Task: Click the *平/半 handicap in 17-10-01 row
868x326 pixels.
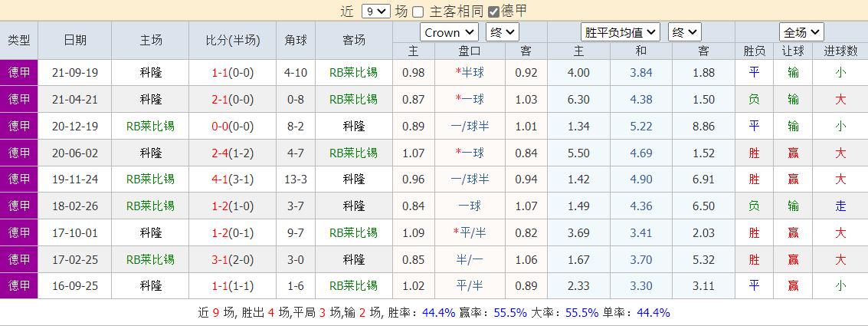Action: coord(470,232)
